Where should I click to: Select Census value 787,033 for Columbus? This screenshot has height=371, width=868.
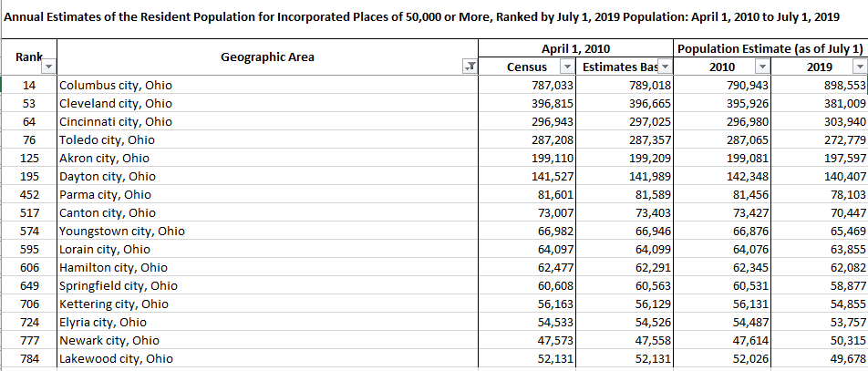527,86
